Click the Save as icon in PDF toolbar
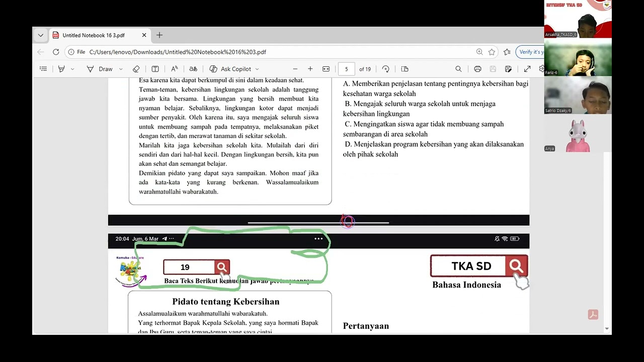 click(x=508, y=69)
